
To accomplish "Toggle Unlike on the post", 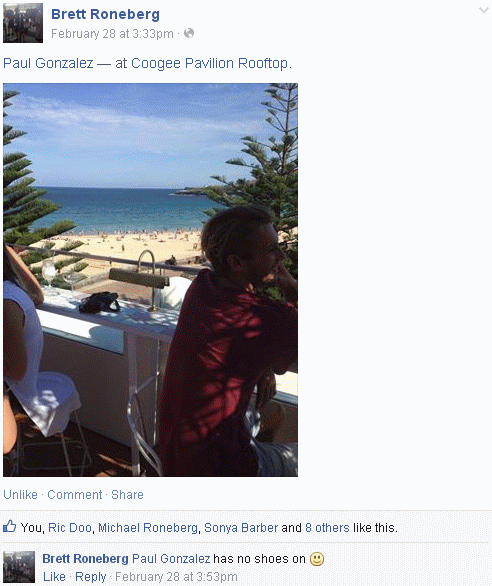I will tap(21, 494).
